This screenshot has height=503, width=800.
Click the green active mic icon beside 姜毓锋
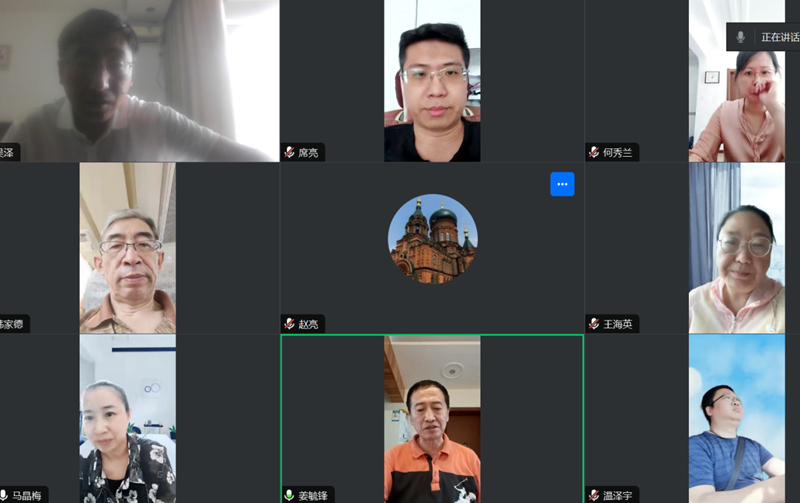(x=290, y=495)
